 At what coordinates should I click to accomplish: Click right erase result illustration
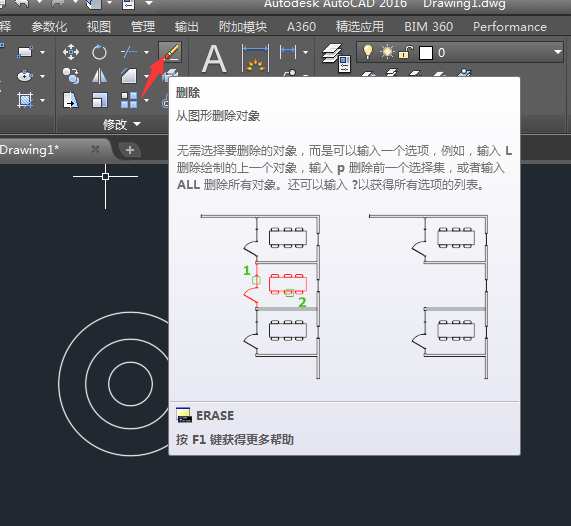click(x=428, y=297)
